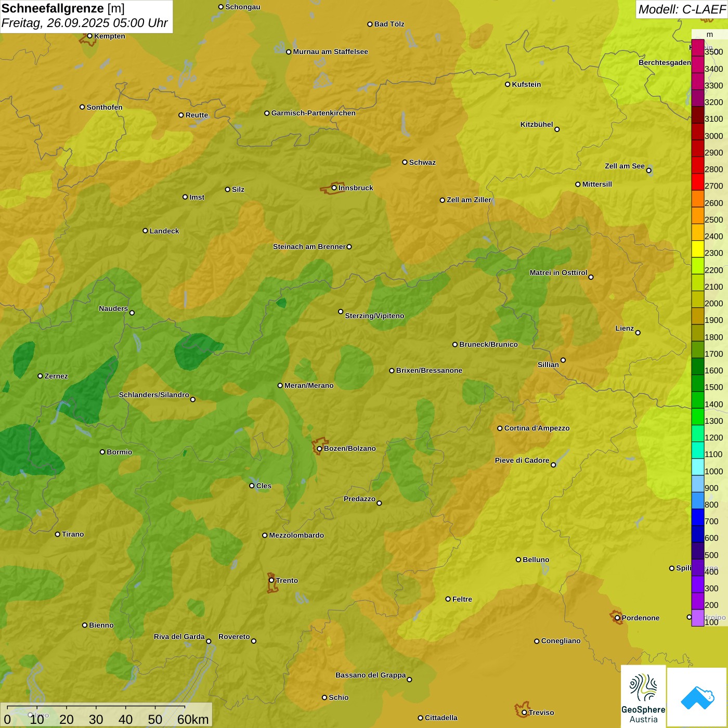Click the 3000 value on the legend
This screenshot has width=728, height=728.
(x=714, y=136)
